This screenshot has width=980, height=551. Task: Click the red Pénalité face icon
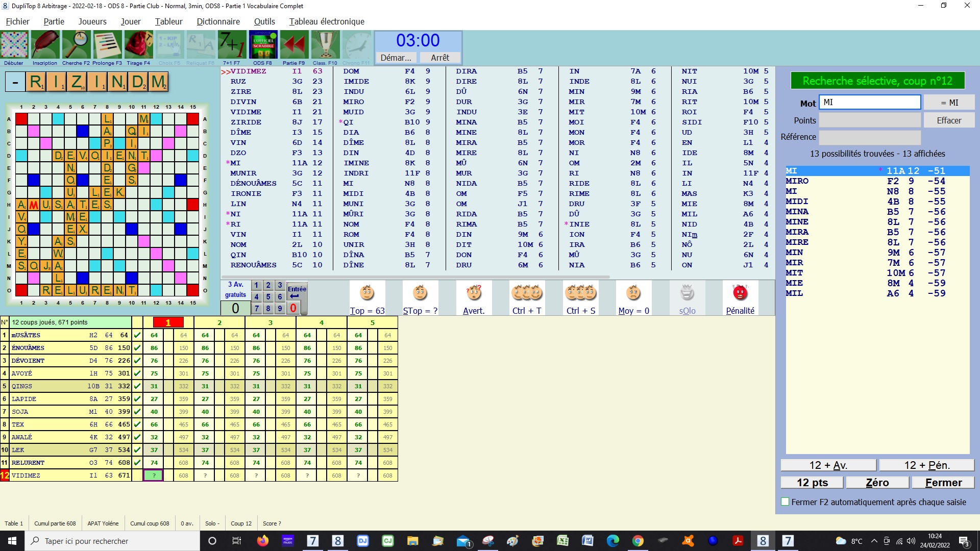pyautogui.click(x=740, y=294)
